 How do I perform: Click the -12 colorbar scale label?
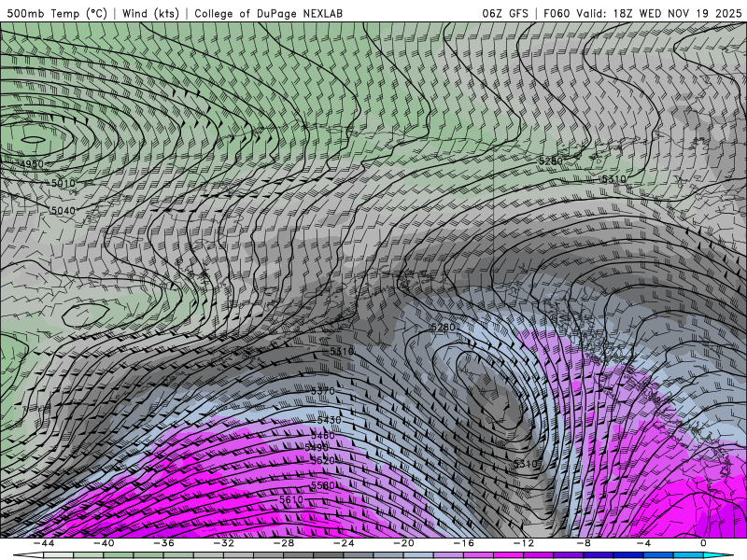[x=524, y=543]
